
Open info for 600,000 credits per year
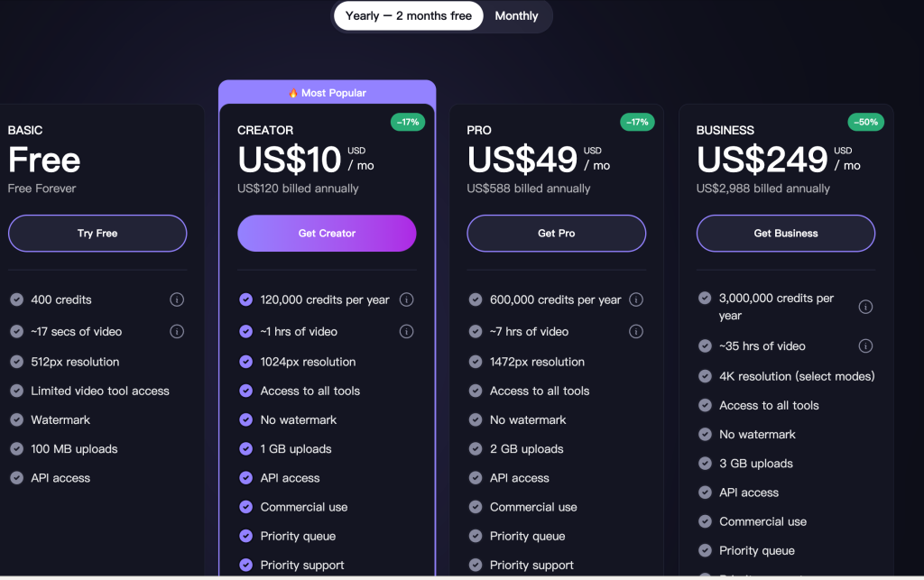[x=636, y=299]
